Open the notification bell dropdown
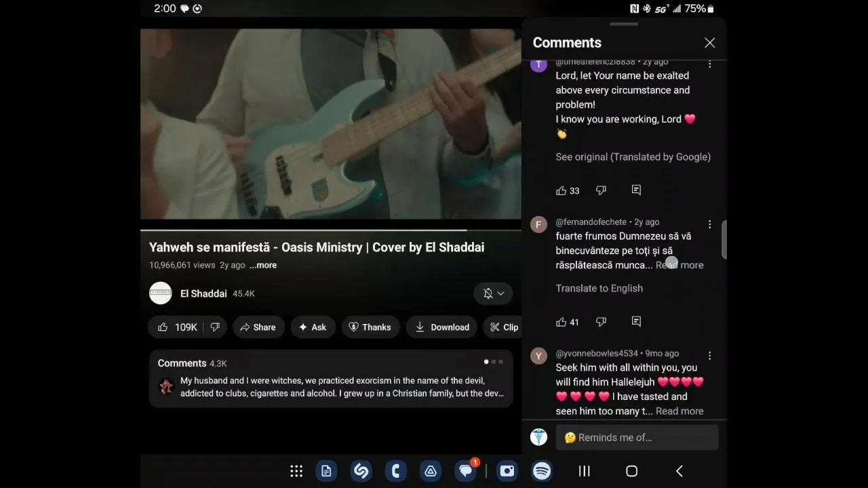This screenshot has width=868, height=488. (494, 293)
